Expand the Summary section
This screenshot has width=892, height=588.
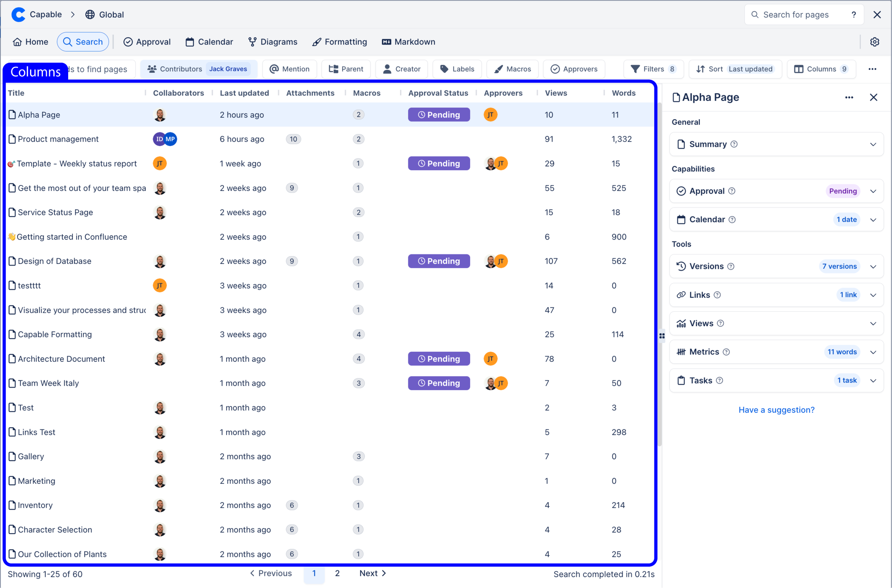873,144
